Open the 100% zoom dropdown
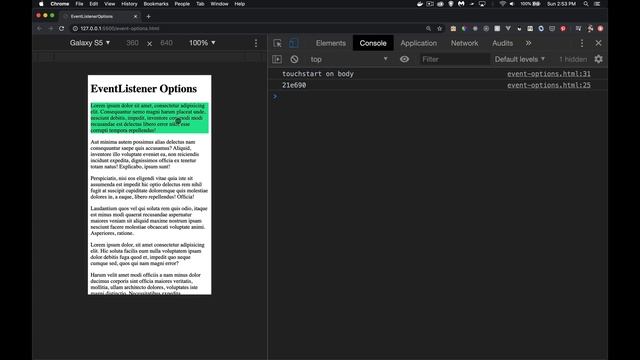The width and height of the screenshot is (640, 360). [x=202, y=43]
